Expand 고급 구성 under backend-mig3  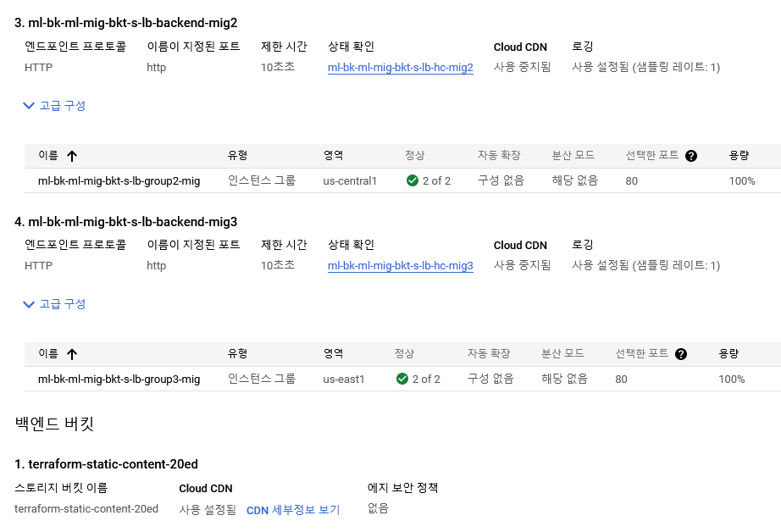point(55,304)
